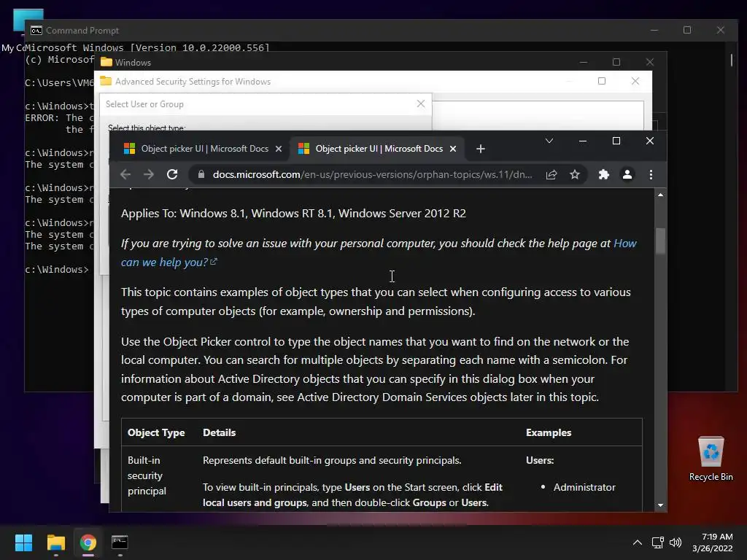This screenshot has width=747, height=560.
Task: Open volume control tray icon
Action: point(676,542)
